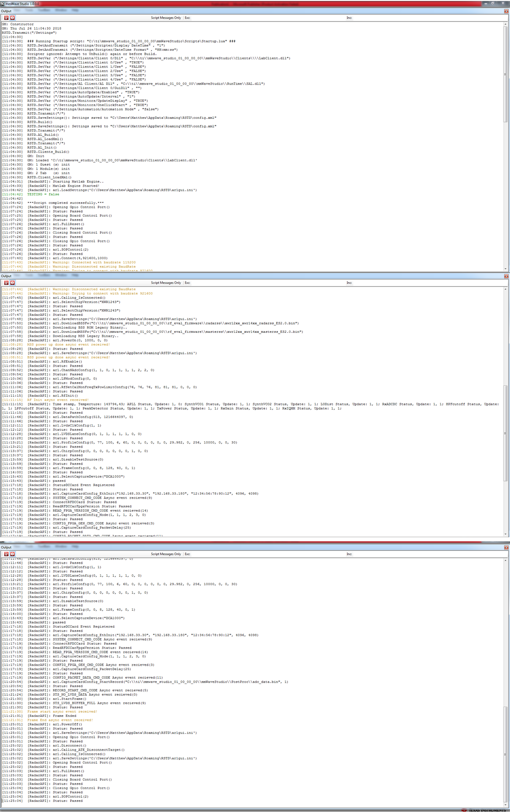The width and height of the screenshot is (510, 812).
Task: Click the 'Connected with baudrate 115200' warning line
Action: [69, 262]
